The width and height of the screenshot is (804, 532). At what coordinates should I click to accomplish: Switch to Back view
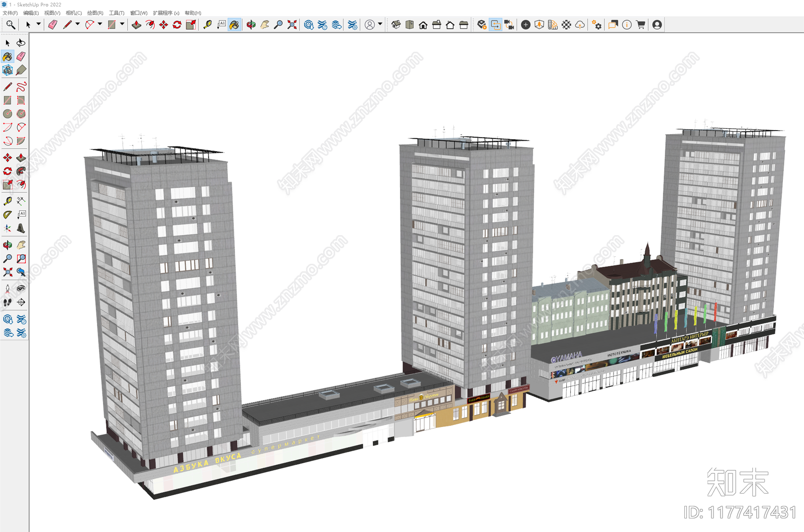[450, 25]
